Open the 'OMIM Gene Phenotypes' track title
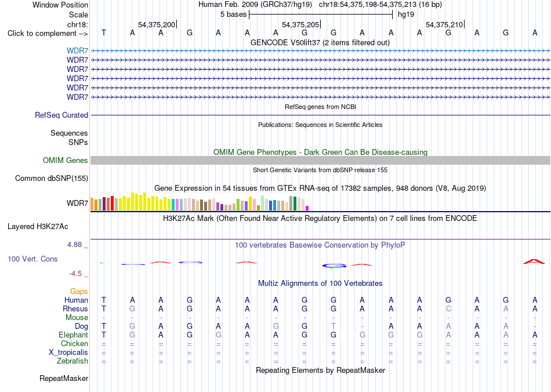The image size is (551, 392). click(320, 152)
